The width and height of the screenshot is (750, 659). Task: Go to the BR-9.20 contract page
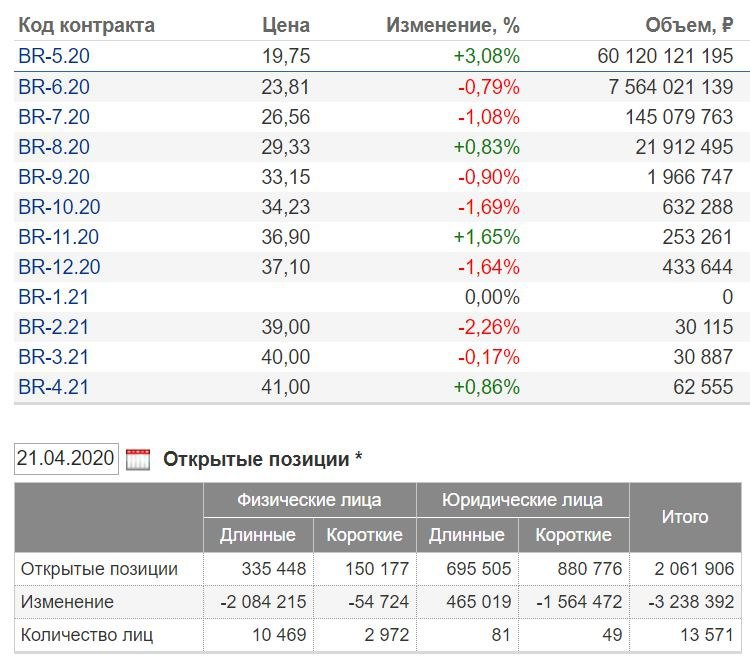[54, 177]
